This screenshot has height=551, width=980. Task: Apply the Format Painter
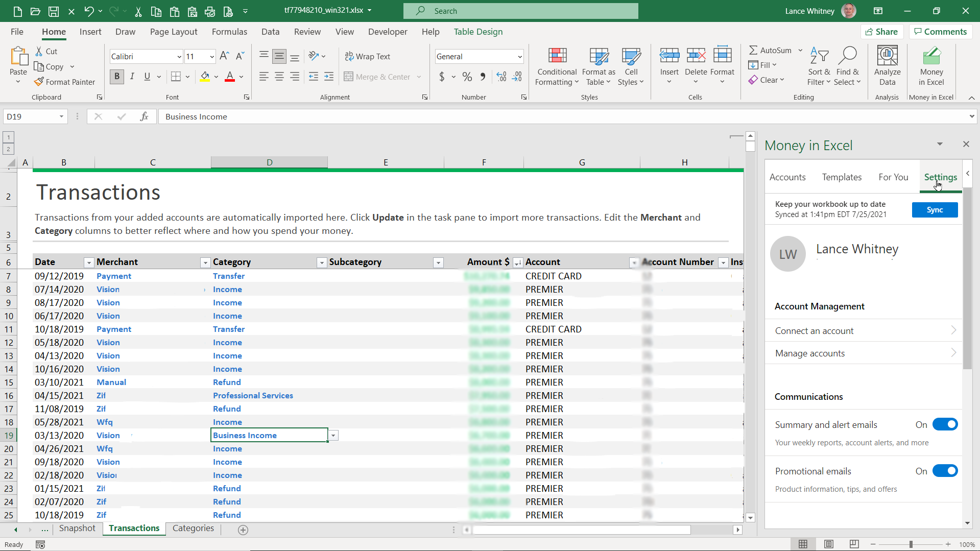pyautogui.click(x=65, y=82)
